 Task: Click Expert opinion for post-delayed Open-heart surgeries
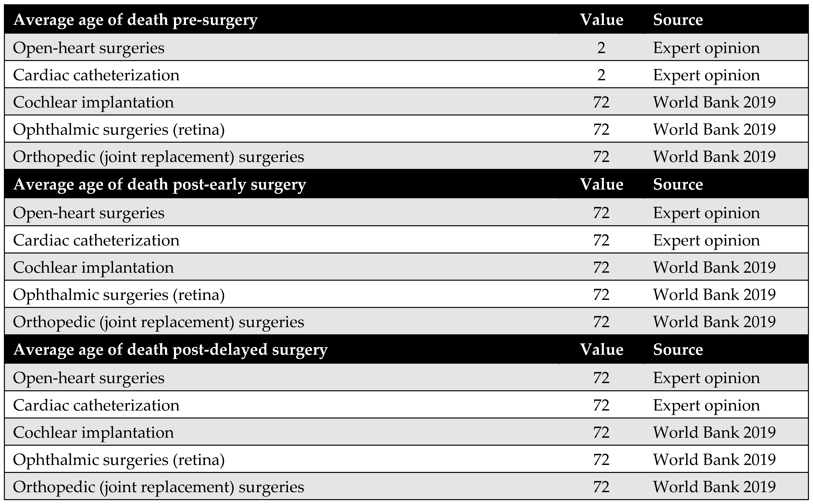tap(706, 378)
